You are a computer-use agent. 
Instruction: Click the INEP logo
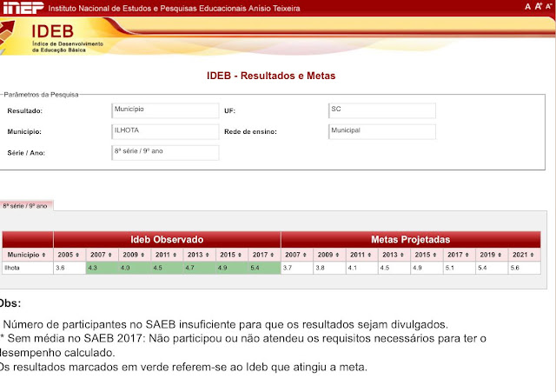[23, 8]
